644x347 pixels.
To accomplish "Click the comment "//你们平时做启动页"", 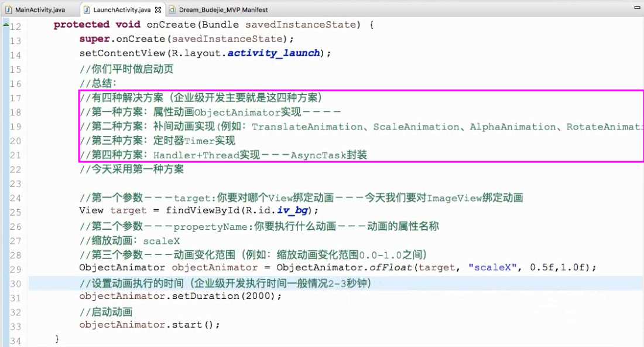I will point(126,69).
